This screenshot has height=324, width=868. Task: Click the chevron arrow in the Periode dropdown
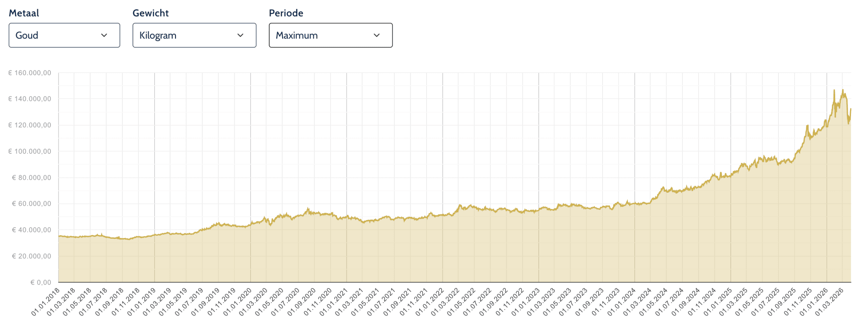[376, 35]
